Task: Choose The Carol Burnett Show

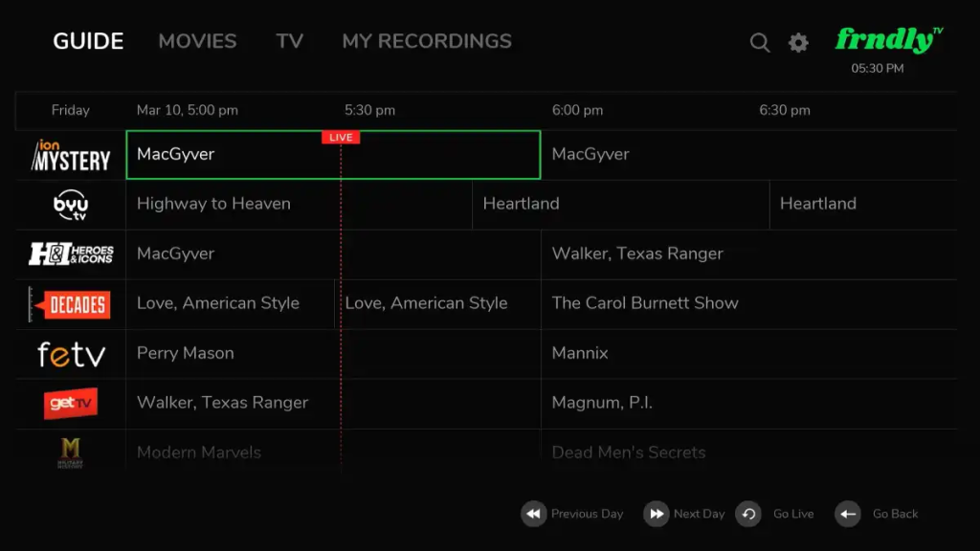Action: pyautogui.click(x=748, y=304)
